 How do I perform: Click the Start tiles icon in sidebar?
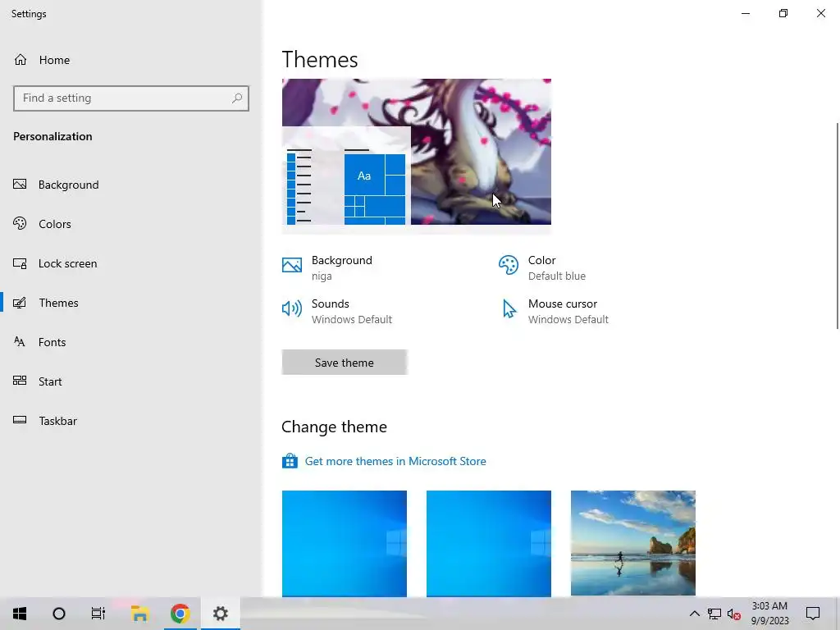point(20,381)
